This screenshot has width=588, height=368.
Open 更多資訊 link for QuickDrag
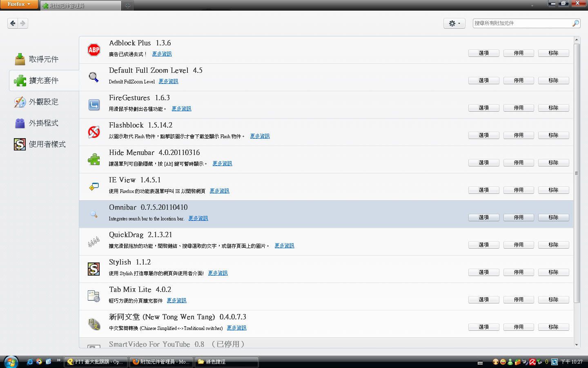[284, 246]
